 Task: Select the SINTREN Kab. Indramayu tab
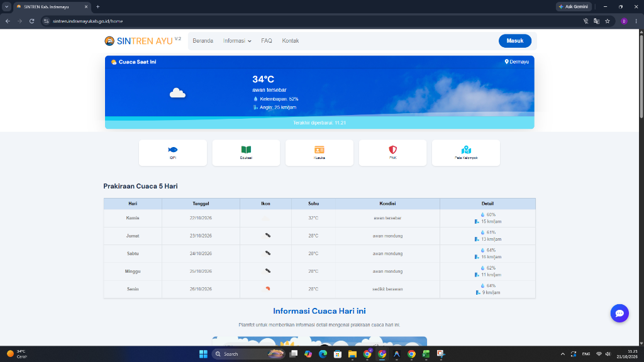point(52,7)
